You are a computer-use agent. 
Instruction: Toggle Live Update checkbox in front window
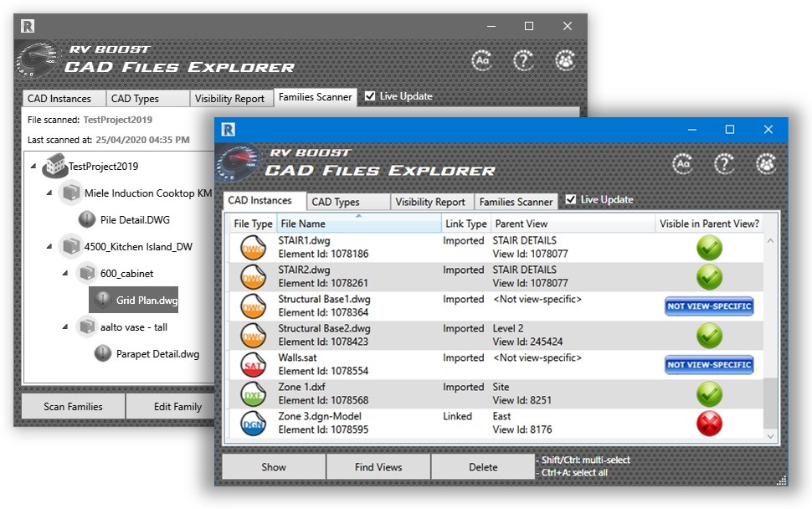click(x=571, y=199)
